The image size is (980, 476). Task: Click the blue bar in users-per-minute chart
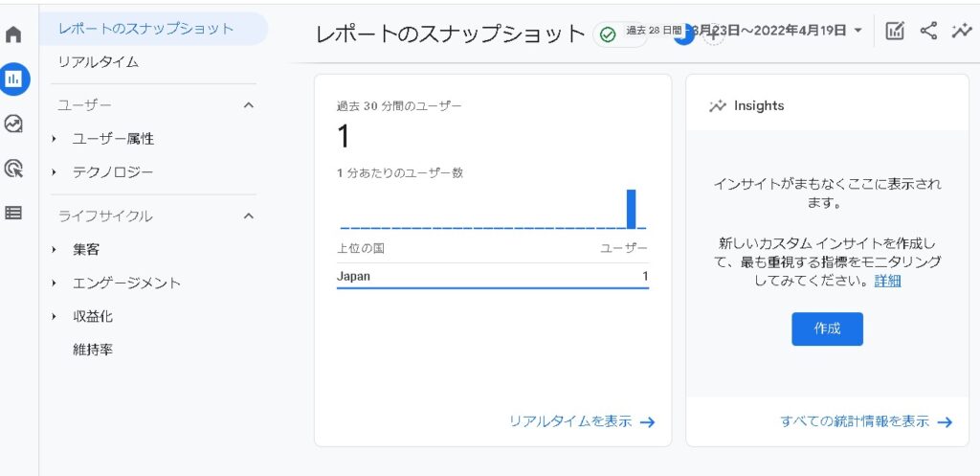click(631, 209)
